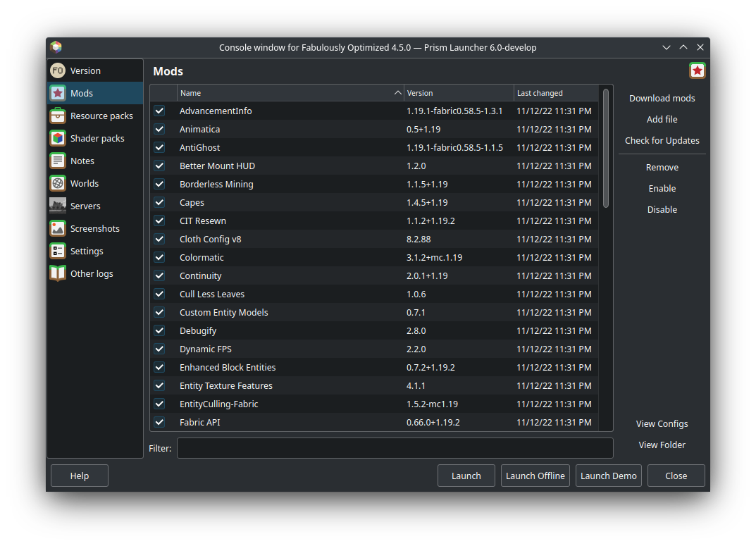Viewport: 756px width, 546px height.
Task: Click Add file
Action: click(662, 120)
